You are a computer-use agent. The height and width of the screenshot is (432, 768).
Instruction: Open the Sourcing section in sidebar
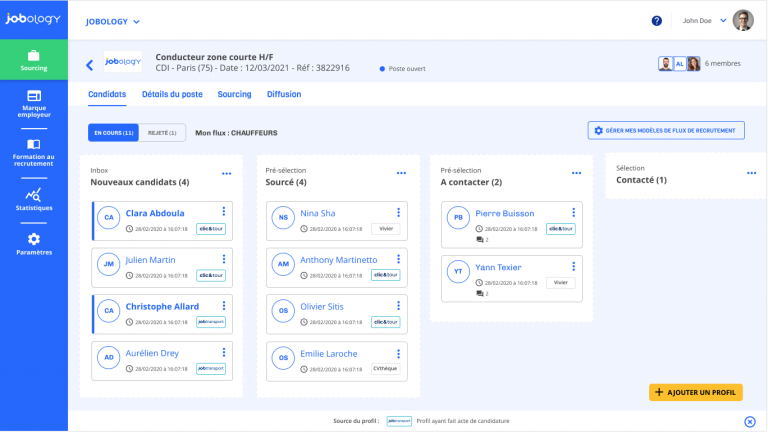(34, 60)
